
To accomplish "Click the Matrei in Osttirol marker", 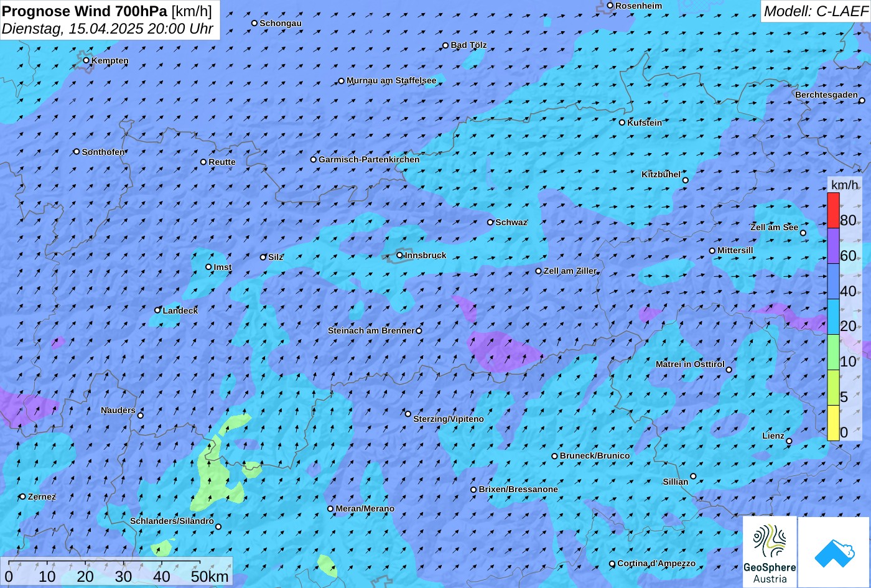I will (729, 370).
